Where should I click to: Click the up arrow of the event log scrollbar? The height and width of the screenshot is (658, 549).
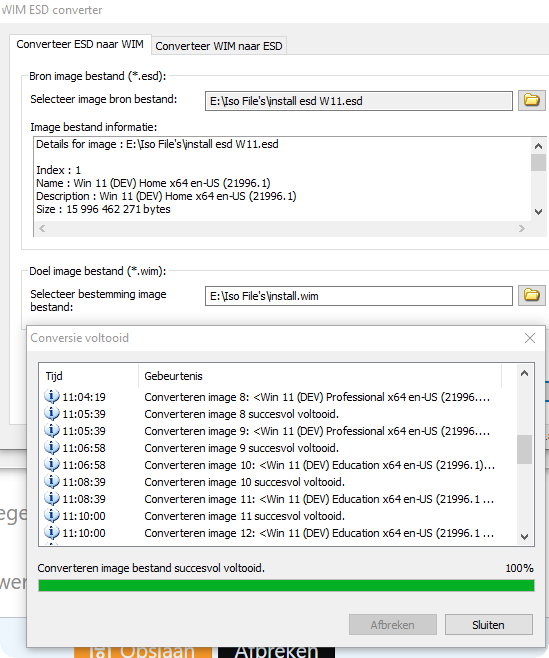coord(524,373)
